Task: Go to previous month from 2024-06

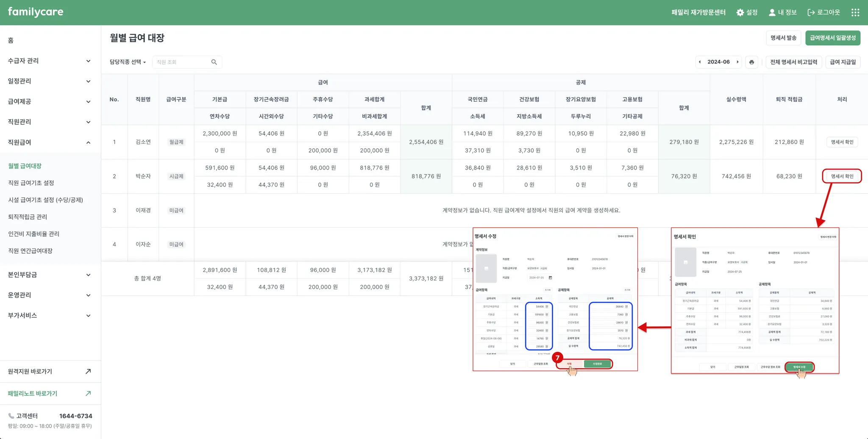Action: tap(700, 62)
